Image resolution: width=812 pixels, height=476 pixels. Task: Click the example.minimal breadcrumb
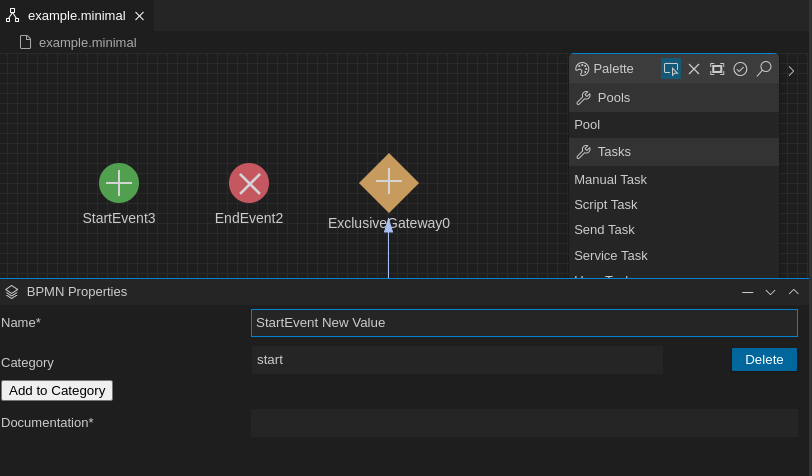click(x=88, y=42)
